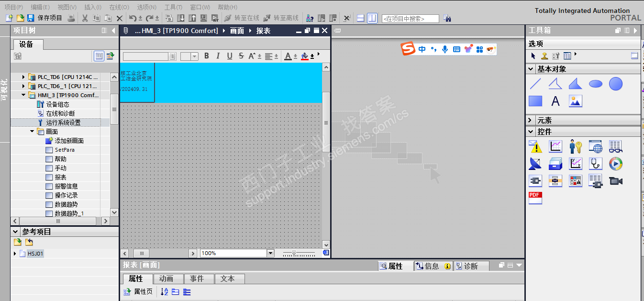The image size is (644, 301).
Task: Click the Undo arrow icon
Action: point(132,18)
